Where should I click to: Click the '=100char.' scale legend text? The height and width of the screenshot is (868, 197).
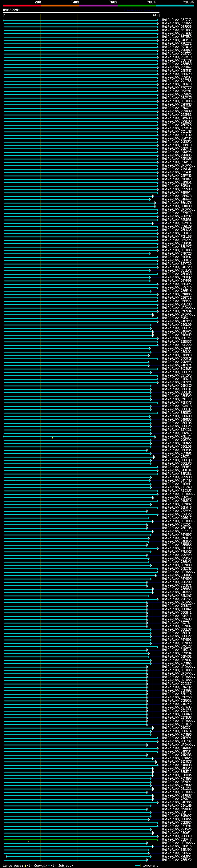click(150, 865)
